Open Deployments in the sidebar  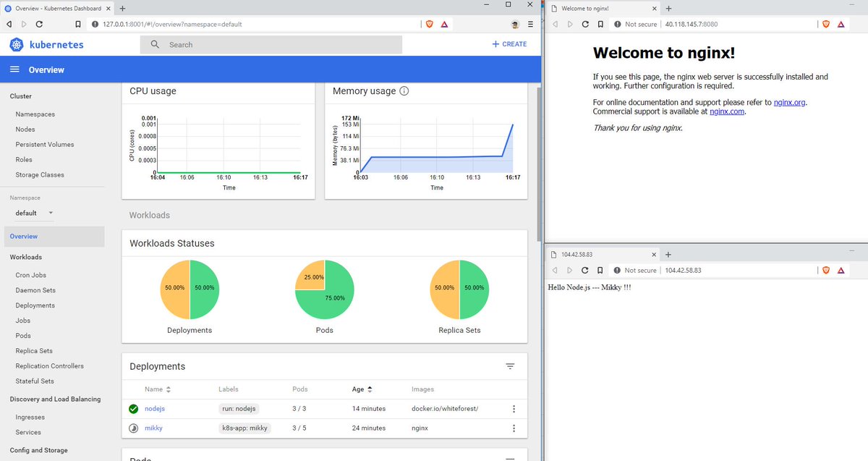pyautogui.click(x=35, y=305)
